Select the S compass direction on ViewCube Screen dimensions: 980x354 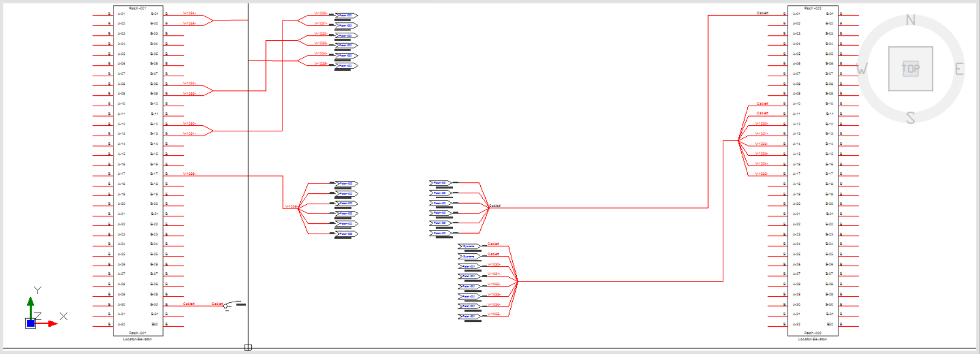pyautogui.click(x=910, y=118)
